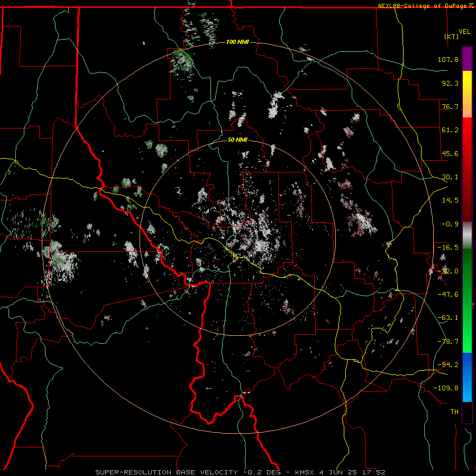The height and width of the screenshot is (476, 476).
Task: Click the 100 NMI range ring label
Action: click(237, 42)
